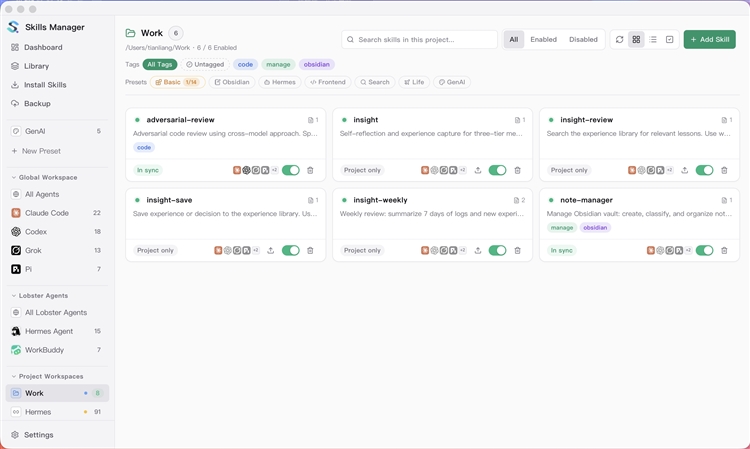Apply the Hermes preset chip
The height and width of the screenshot is (449, 750).
point(280,82)
